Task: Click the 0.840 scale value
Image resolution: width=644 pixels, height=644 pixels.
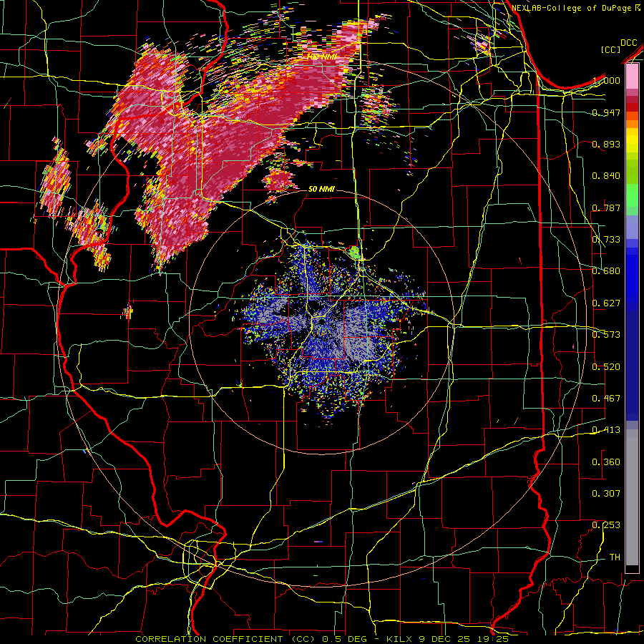Action: (x=606, y=176)
